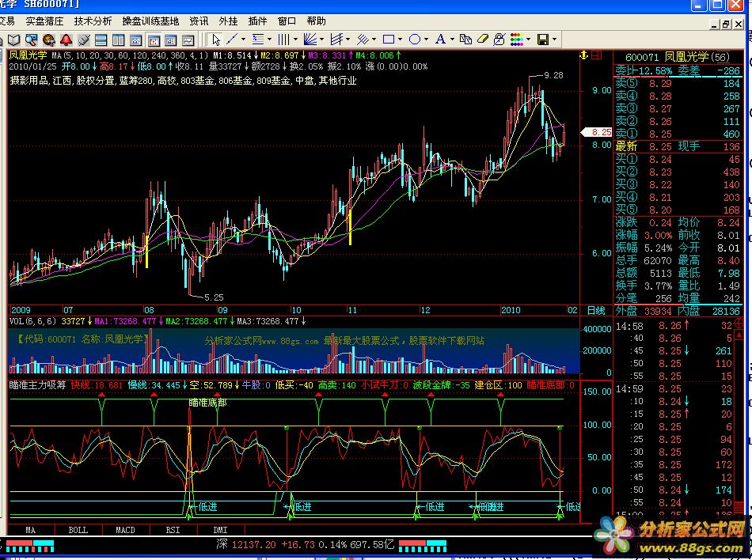The width and height of the screenshot is (752, 560).
Task: Open the 技术分析 menu
Action: (93, 21)
